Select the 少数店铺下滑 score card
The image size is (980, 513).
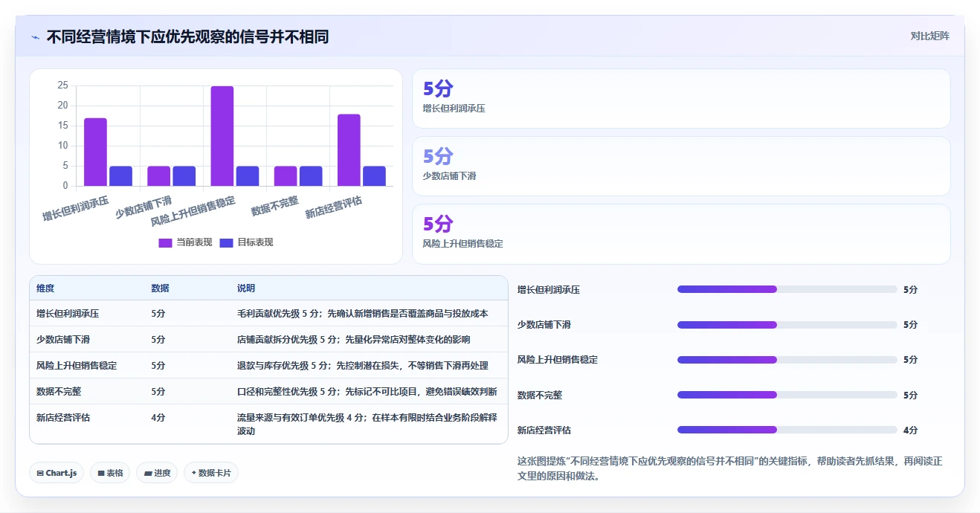pos(681,166)
